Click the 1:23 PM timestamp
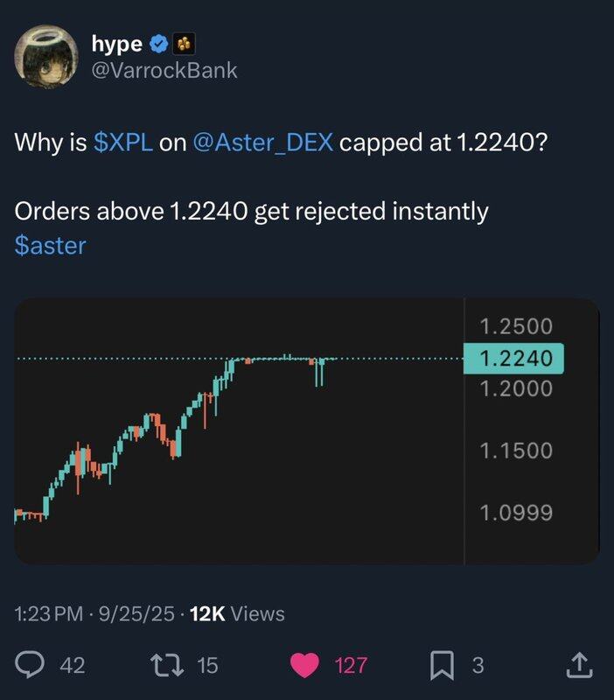Screen dimensions: 614x700 click(x=49, y=614)
